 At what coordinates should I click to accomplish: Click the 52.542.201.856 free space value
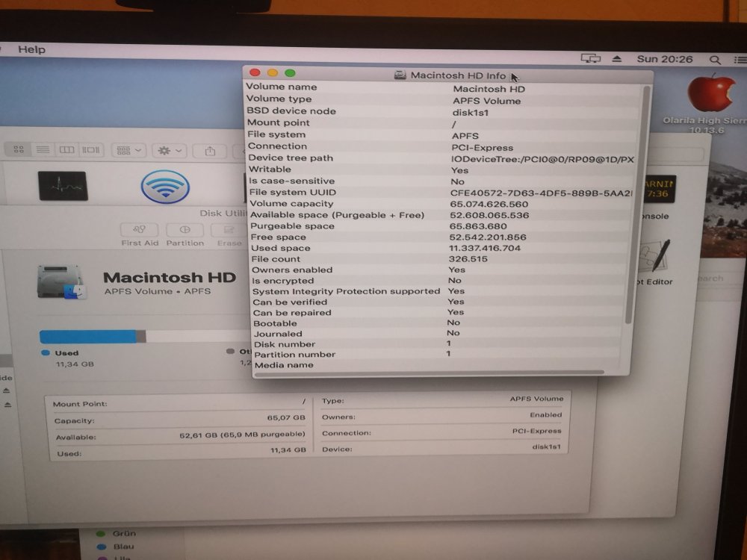(x=487, y=237)
